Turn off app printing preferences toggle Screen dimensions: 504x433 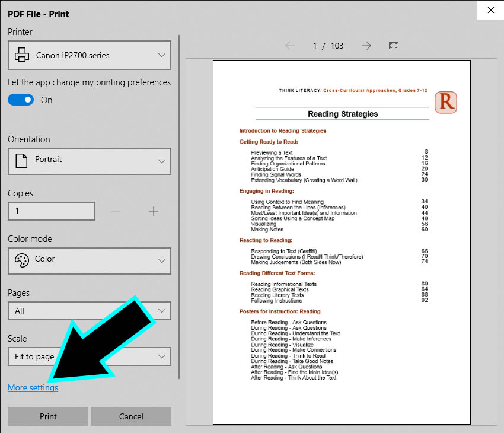point(21,100)
